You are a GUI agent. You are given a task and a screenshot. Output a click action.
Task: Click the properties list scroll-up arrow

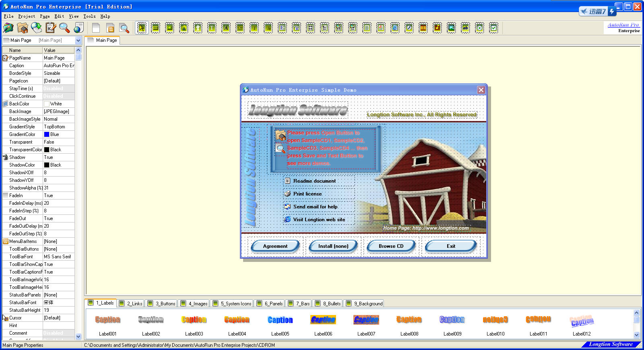tap(78, 50)
